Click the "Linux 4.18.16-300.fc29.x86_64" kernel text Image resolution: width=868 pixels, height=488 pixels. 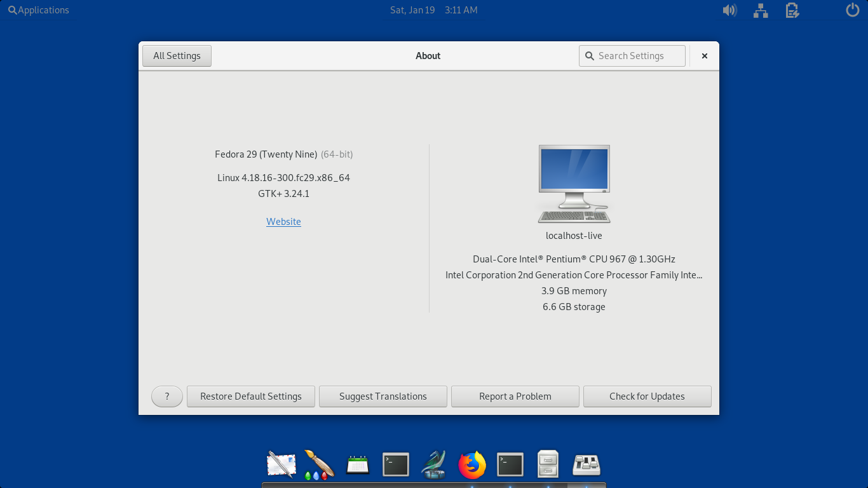[283, 178]
